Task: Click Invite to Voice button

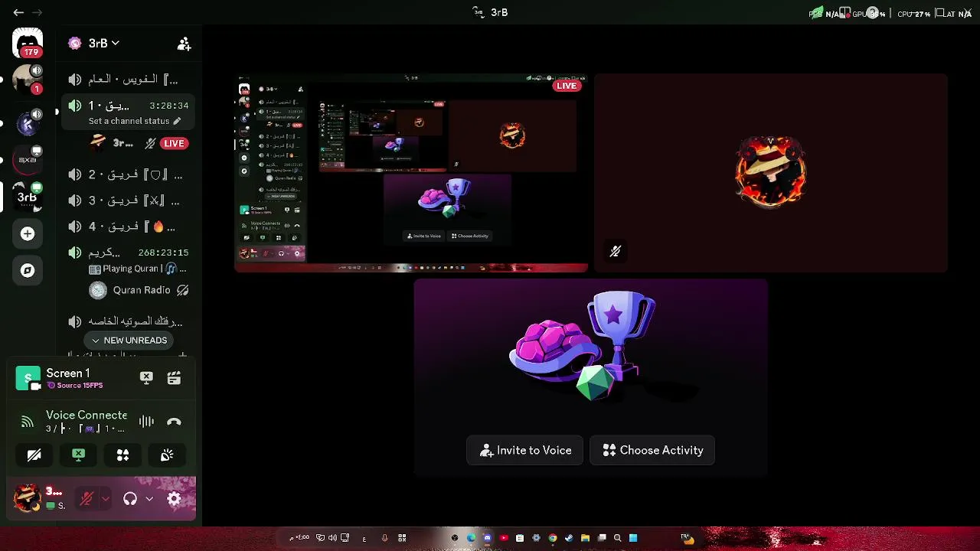Action: 524,451
